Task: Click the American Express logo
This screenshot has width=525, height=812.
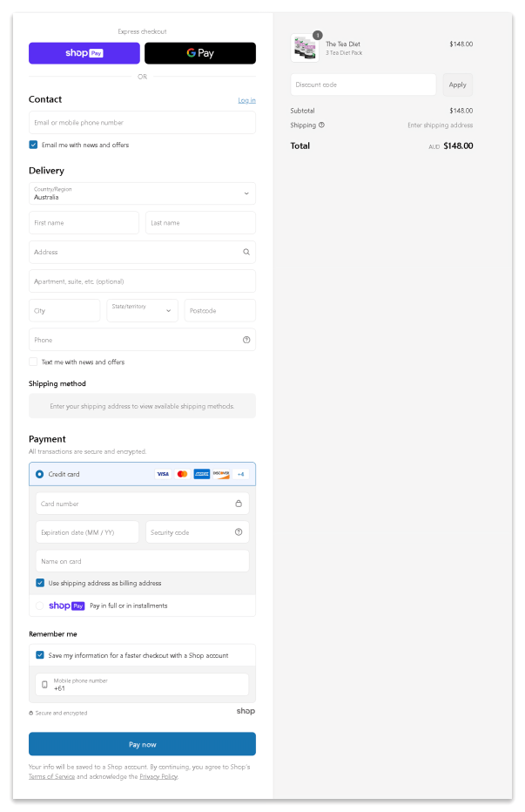Action: (202, 474)
